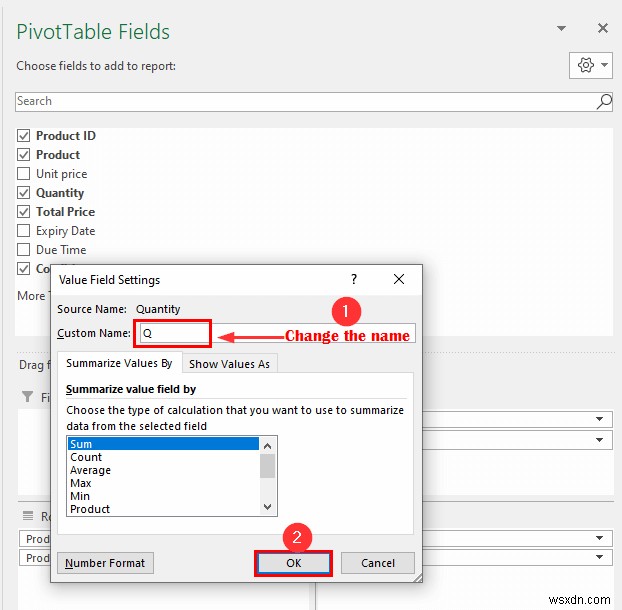
Task: Click the help question mark in dialog
Action: click(354, 279)
